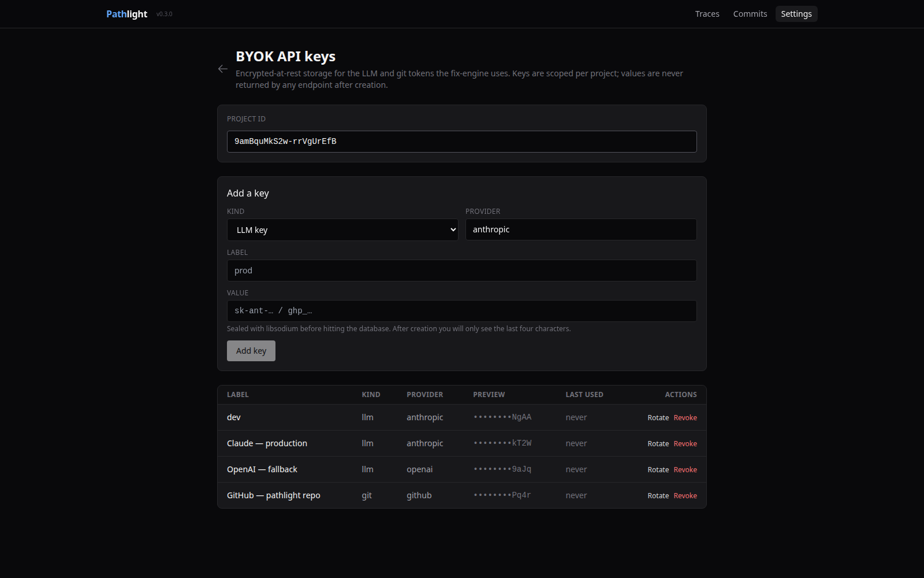Image resolution: width=924 pixels, height=578 pixels.
Task: Click the Label input field
Action: pos(461,271)
